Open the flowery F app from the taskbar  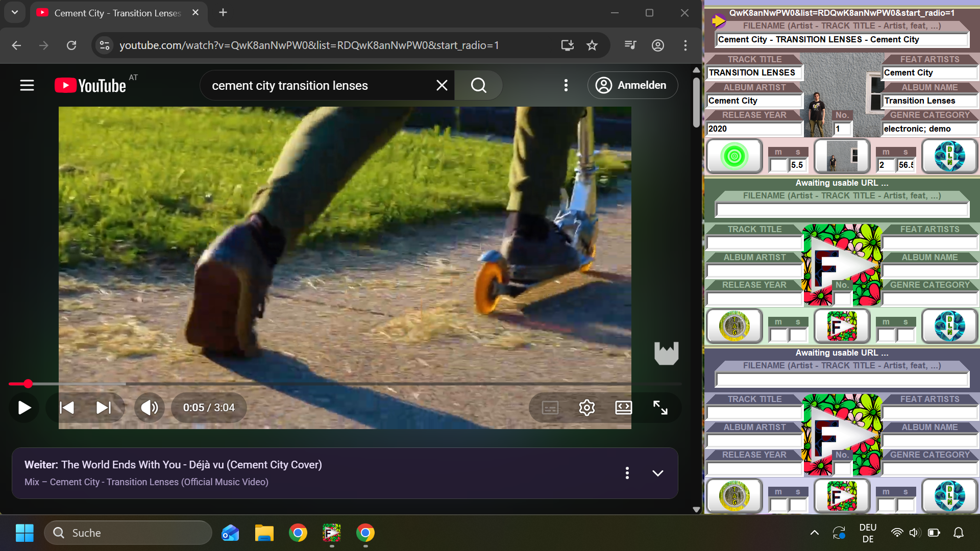pyautogui.click(x=331, y=532)
